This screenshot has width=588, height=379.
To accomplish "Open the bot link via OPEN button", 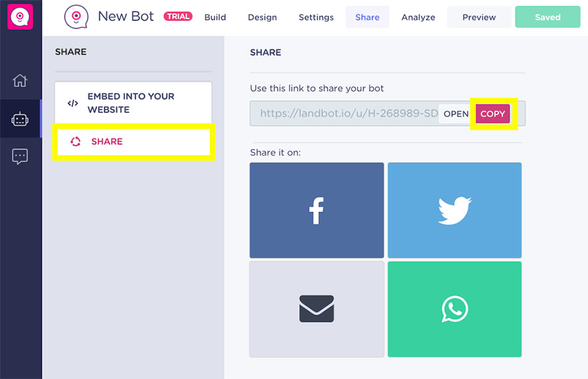I will pyautogui.click(x=456, y=114).
